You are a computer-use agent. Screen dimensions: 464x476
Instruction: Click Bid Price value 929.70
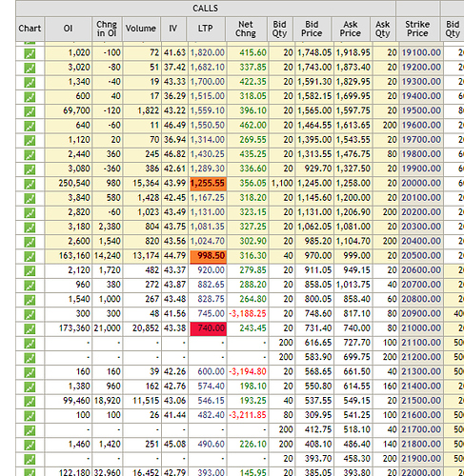(x=318, y=169)
